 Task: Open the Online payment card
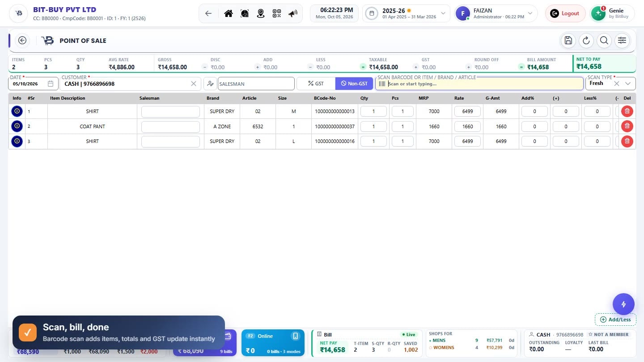pyautogui.click(x=273, y=343)
